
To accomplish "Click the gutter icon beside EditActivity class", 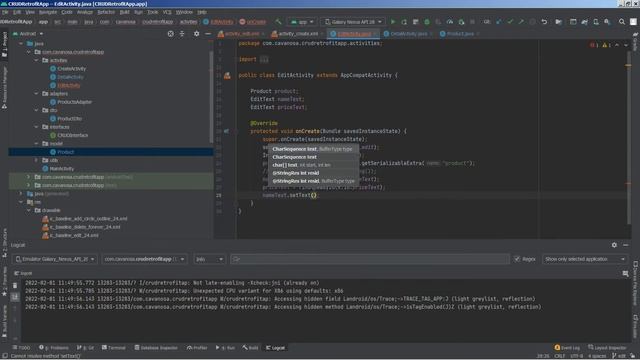I will (227, 76).
